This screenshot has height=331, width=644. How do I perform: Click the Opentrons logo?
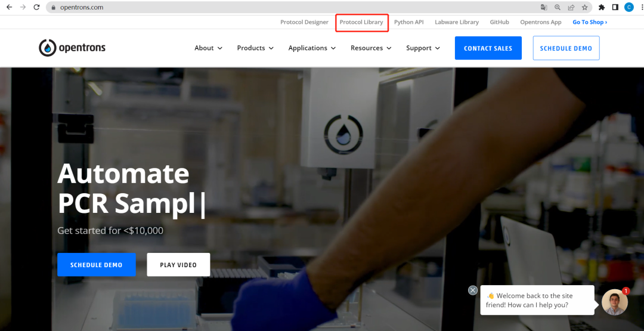tap(72, 48)
